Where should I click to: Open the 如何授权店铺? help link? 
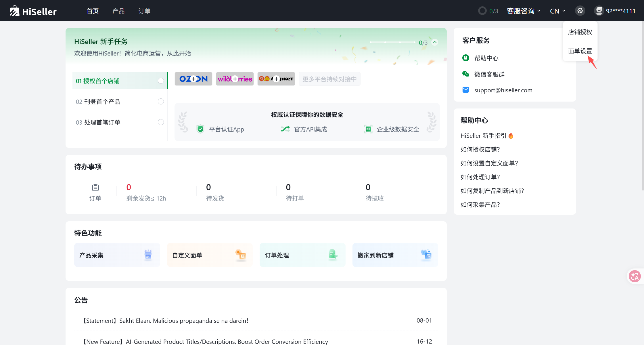click(480, 149)
